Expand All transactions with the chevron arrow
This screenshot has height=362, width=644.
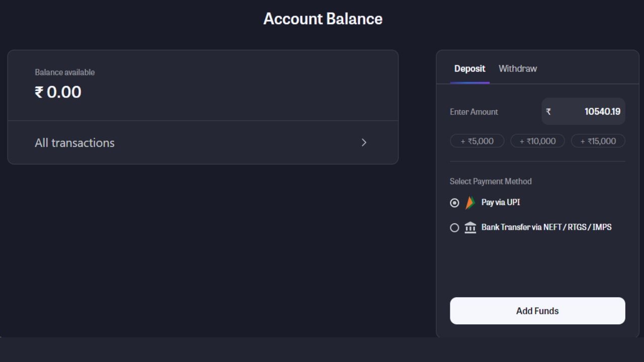point(364,142)
